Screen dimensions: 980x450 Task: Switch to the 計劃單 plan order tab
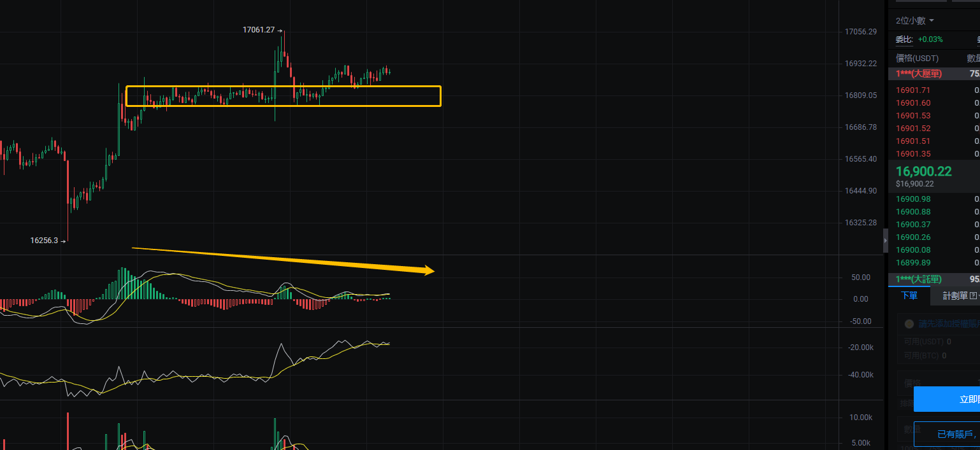[x=955, y=295]
